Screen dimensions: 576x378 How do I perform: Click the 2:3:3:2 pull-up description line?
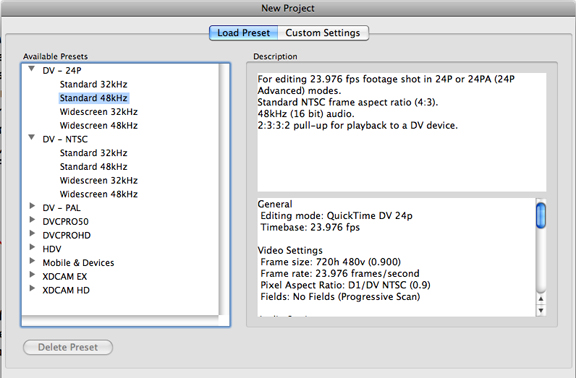358,126
